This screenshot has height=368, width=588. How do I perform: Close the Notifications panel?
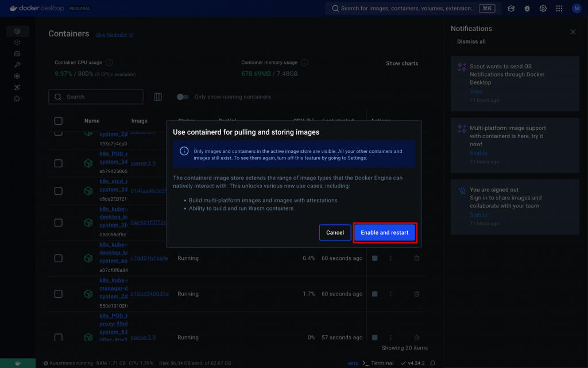coord(572,32)
